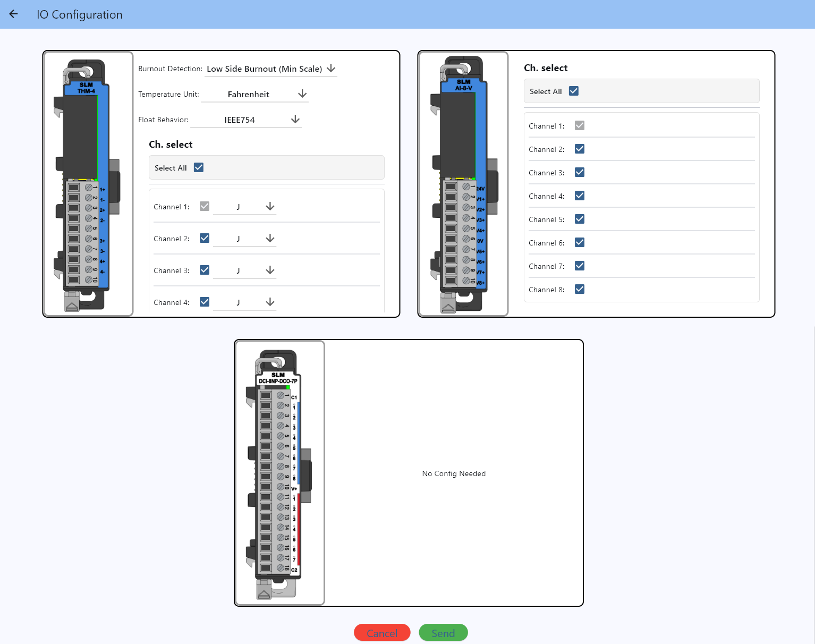The height and width of the screenshot is (644, 815).
Task: Open the Temperature Unit dropdown
Action: (x=255, y=94)
